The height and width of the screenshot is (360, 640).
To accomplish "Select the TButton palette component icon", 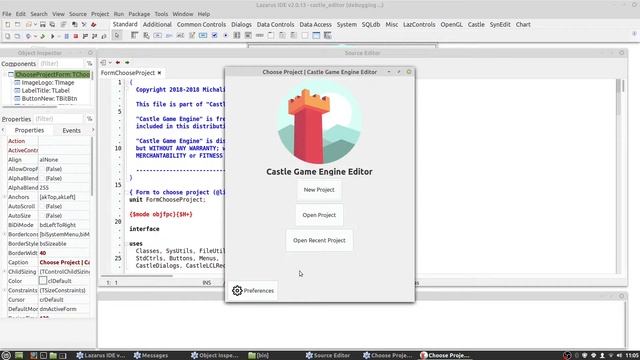I will (x=158, y=36).
